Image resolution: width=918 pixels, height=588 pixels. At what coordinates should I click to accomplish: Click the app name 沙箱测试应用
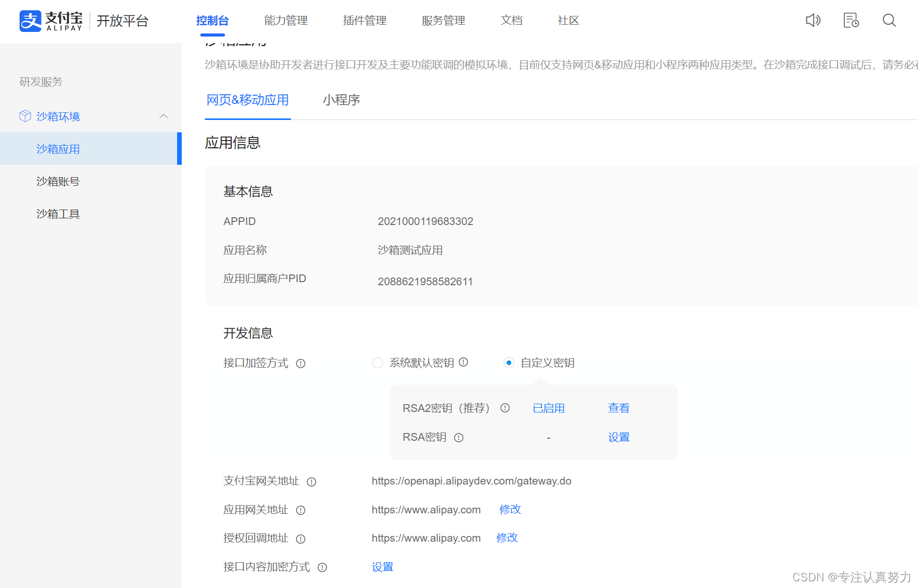pos(410,250)
